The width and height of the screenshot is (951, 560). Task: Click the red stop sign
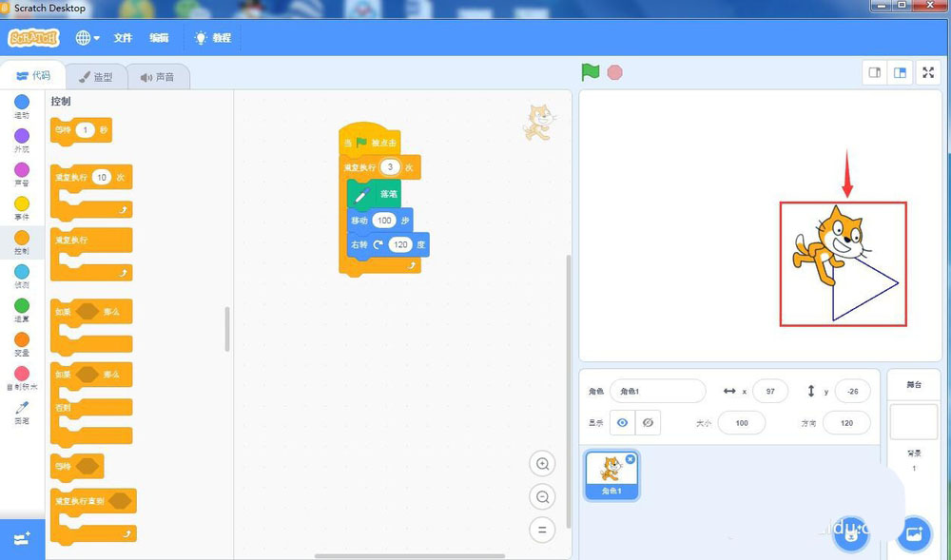[x=614, y=71]
